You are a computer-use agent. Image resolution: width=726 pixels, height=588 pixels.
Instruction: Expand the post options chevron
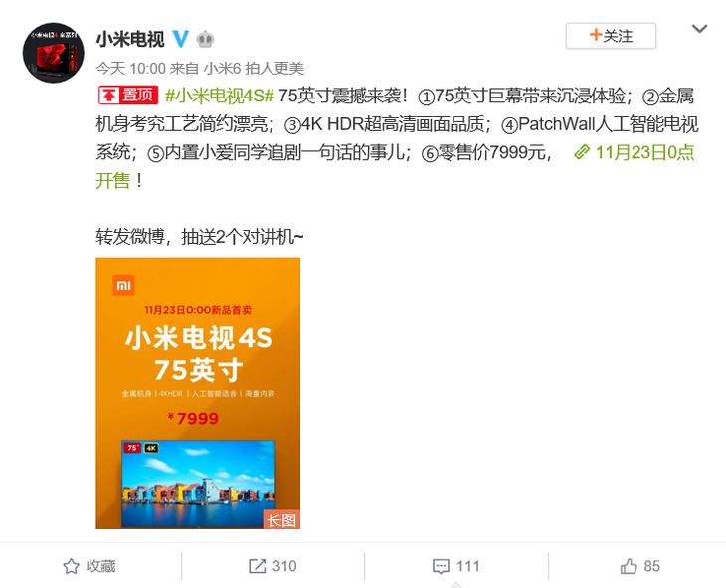(699, 29)
